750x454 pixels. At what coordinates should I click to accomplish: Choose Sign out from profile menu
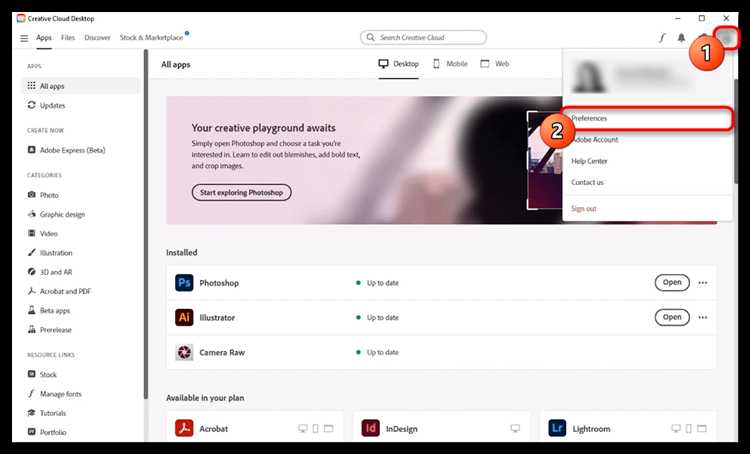(647, 209)
